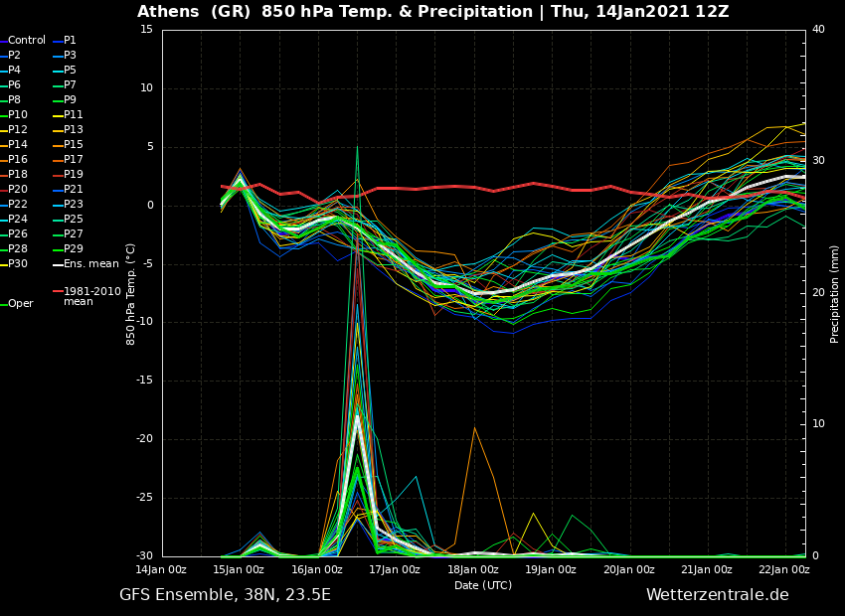The width and height of the screenshot is (845, 616).
Task: Select the '15Jan 00z' axis label
Action: [x=239, y=569]
